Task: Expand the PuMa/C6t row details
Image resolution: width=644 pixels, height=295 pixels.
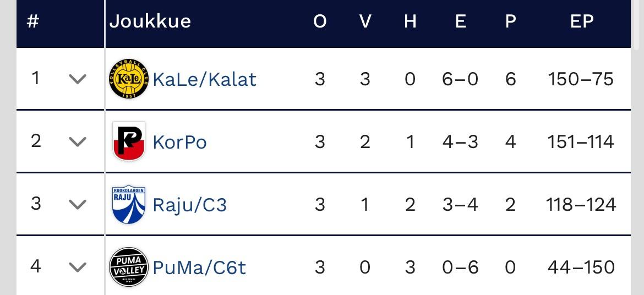Action: coord(78,267)
